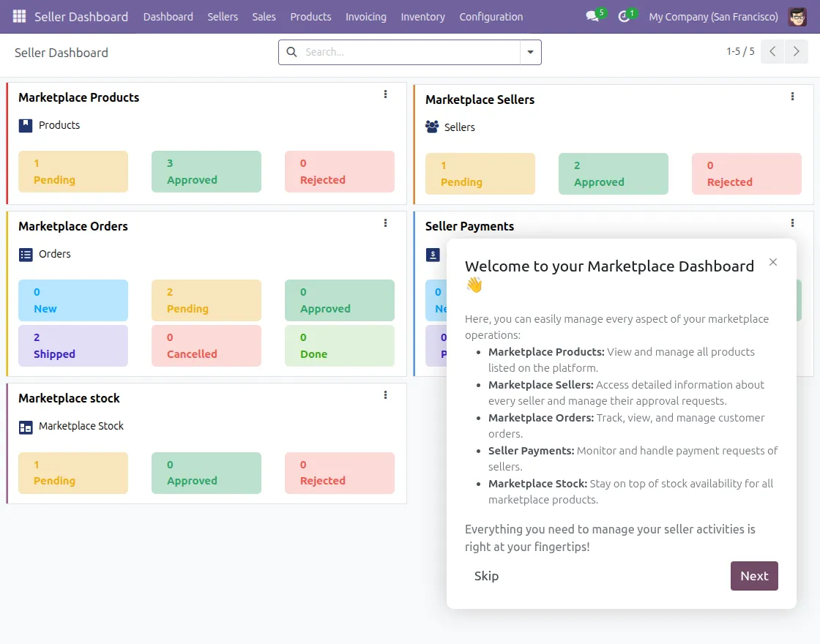Switch to the Inventory menu
The width and height of the screenshot is (820, 644).
coord(422,16)
